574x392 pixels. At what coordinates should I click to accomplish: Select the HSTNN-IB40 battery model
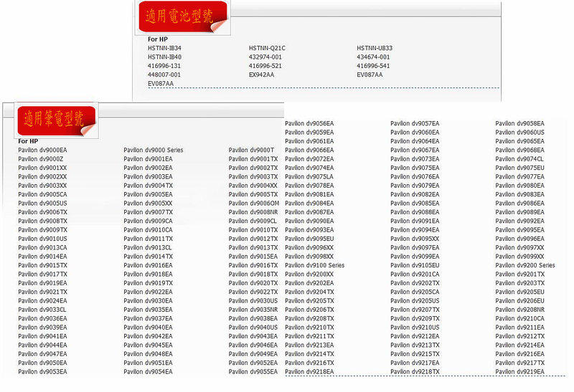pos(164,57)
